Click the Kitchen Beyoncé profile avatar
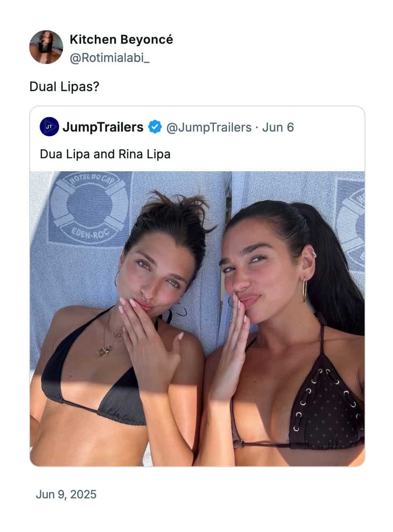The image size is (393, 532). [x=46, y=47]
